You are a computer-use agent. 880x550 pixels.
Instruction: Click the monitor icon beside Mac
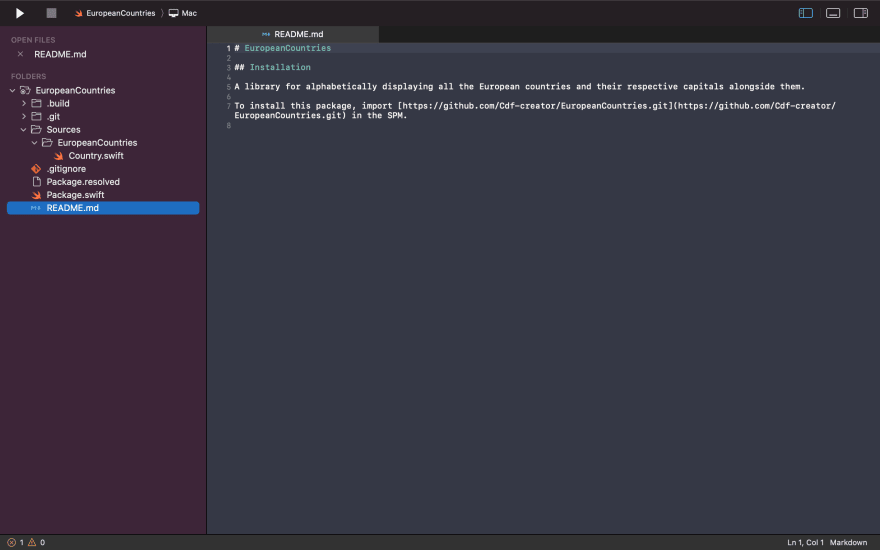[173, 13]
